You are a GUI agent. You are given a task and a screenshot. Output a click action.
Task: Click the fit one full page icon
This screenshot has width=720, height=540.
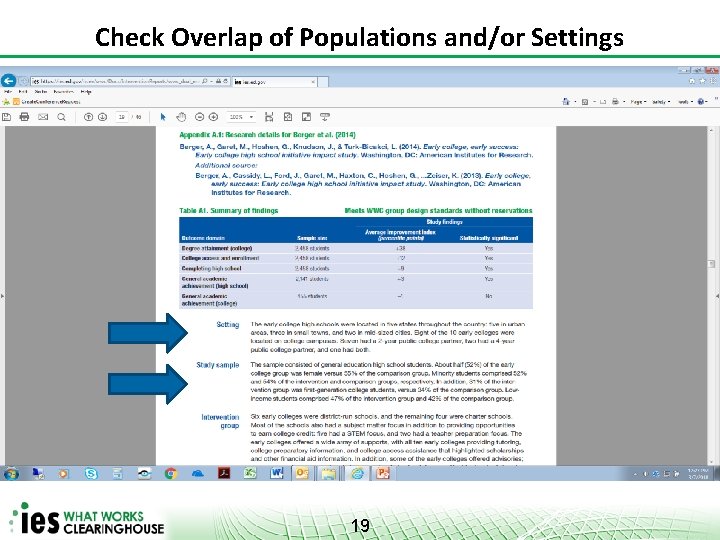288,117
